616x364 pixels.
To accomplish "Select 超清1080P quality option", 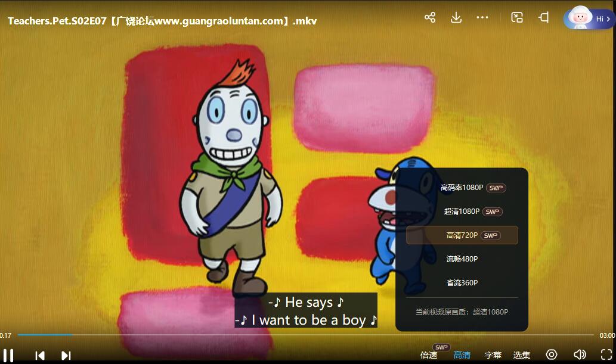I will click(462, 211).
